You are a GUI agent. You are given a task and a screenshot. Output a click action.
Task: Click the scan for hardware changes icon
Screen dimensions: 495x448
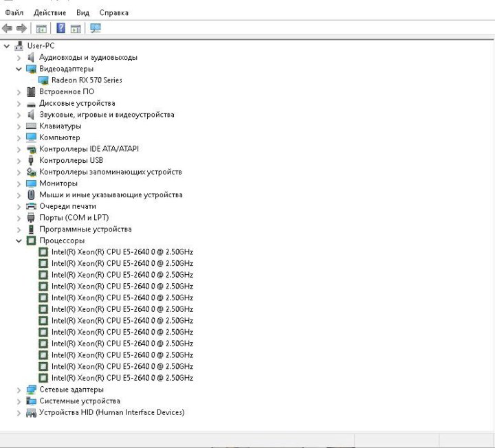pyautogui.click(x=96, y=28)
